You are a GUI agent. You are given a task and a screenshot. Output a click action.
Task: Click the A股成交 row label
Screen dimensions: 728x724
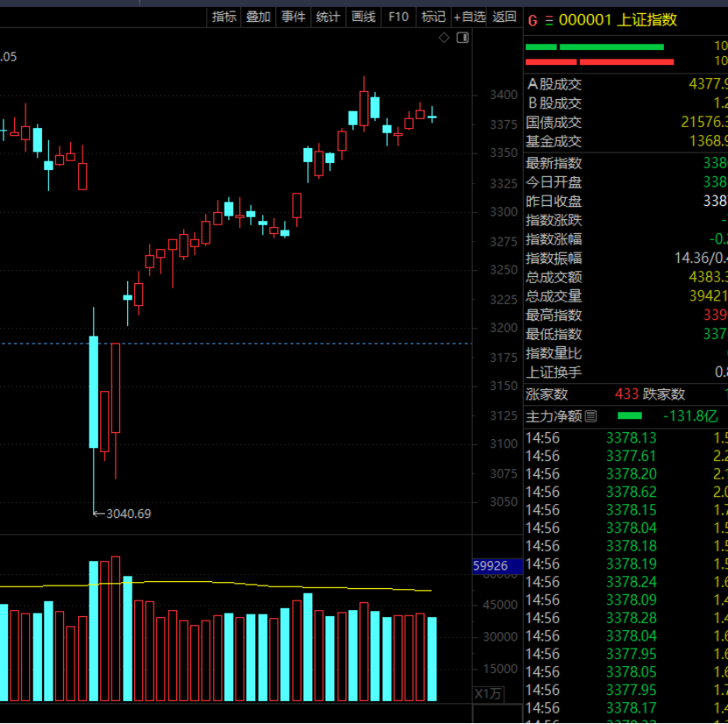tap(554, 84)
